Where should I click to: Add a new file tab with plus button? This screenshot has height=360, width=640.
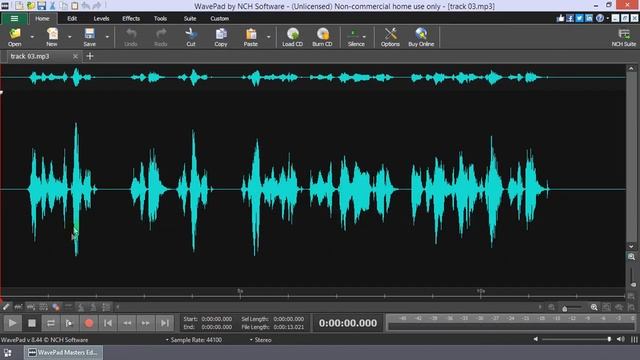pos(90,56)
